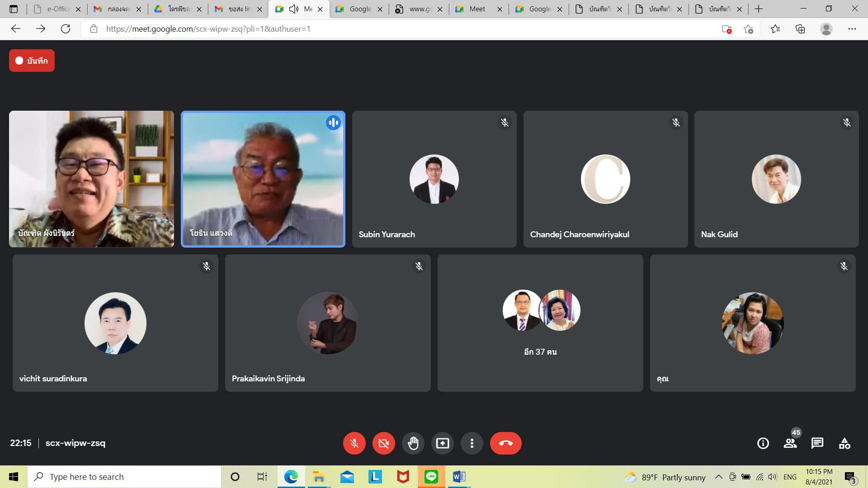Viewport: 868px width, 488px height.
Task: Show the participants list panel
Action: tap(790, 443)
